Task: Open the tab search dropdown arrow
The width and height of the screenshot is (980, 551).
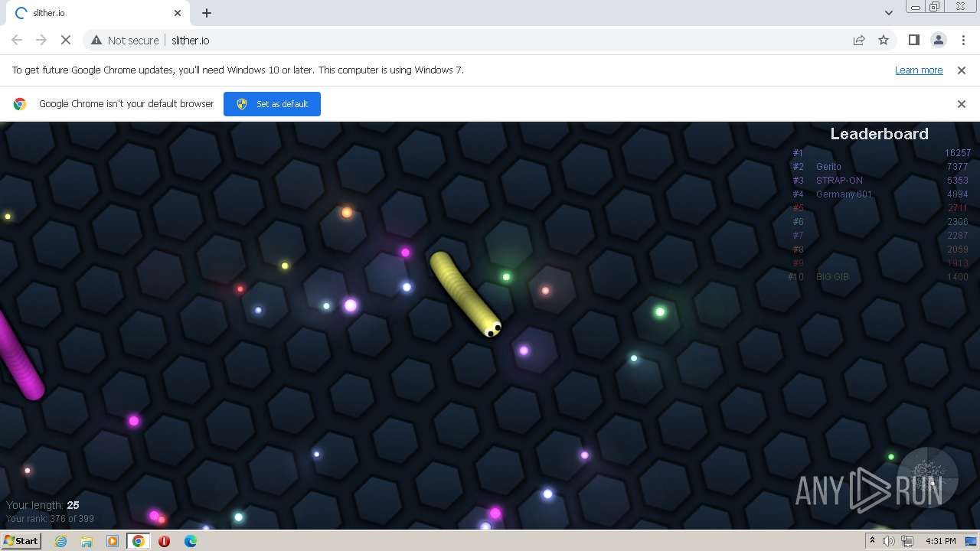Action: (888, 13)
